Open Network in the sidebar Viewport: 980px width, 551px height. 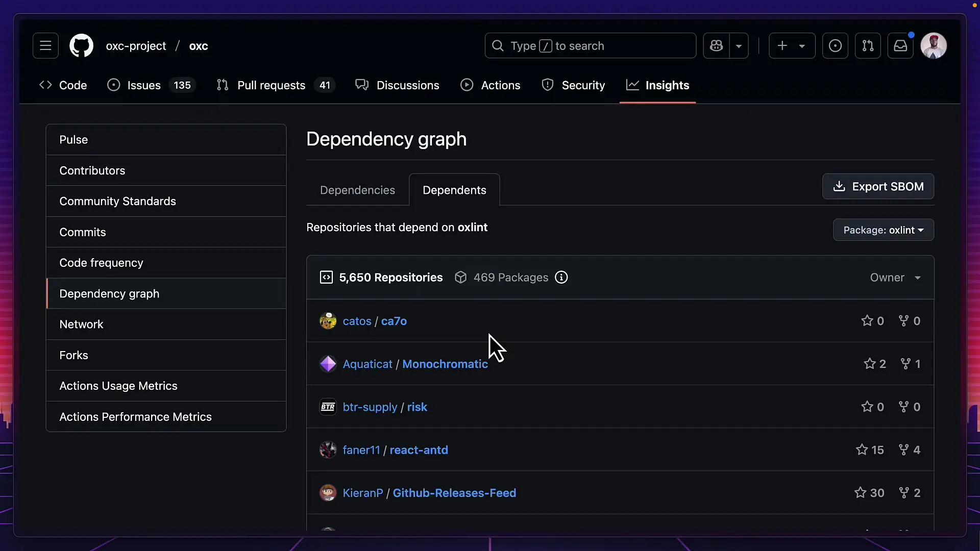pyautogui.click(x=166, y=324)
